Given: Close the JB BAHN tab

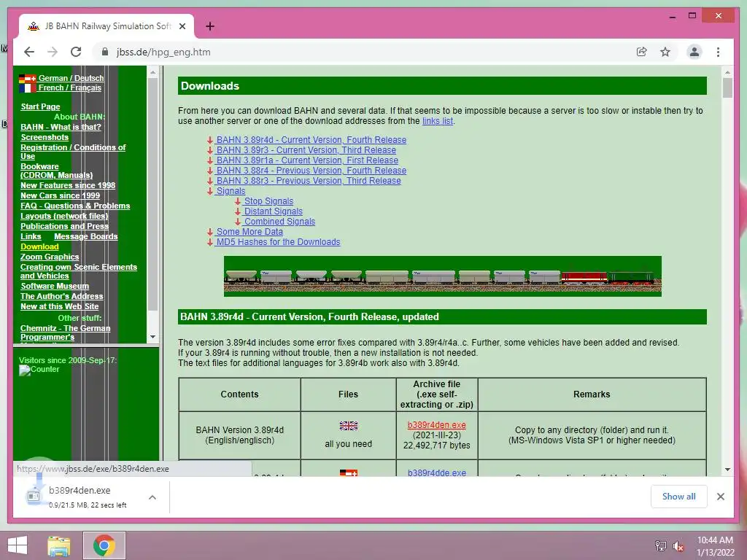Looking at the screenshot, I should click(182, 26).
